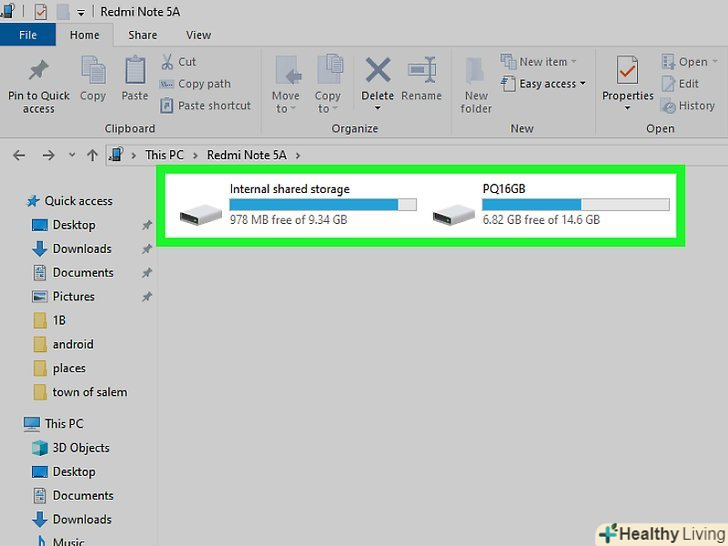The height and width of the screenshot is (546, 728).
Task: Open the town of salem folder
Action: (x=90, y=392)
